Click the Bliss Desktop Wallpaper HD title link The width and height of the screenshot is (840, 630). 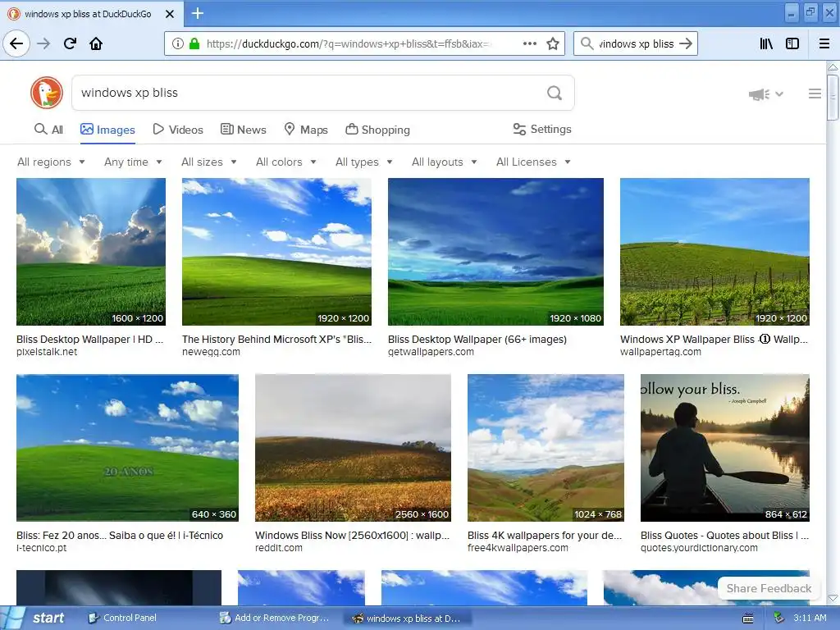pyautogui.click(x=90, y=339)
